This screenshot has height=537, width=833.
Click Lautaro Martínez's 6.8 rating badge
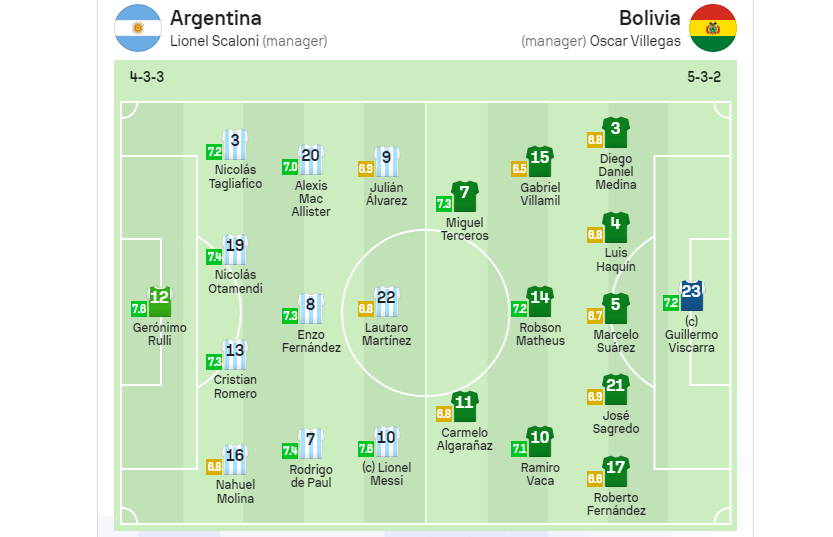click(x=366, y=309)
